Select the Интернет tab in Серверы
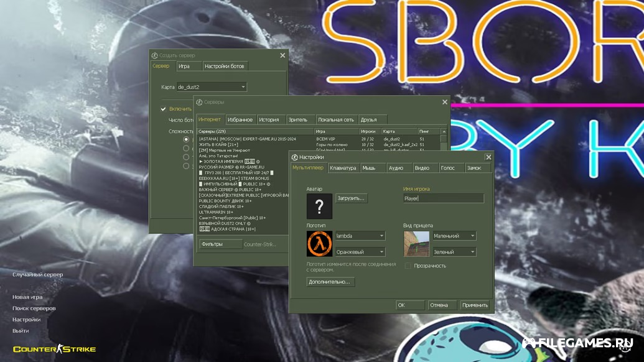The height and width of the screenshot is (362, 644). coord(210,119)
